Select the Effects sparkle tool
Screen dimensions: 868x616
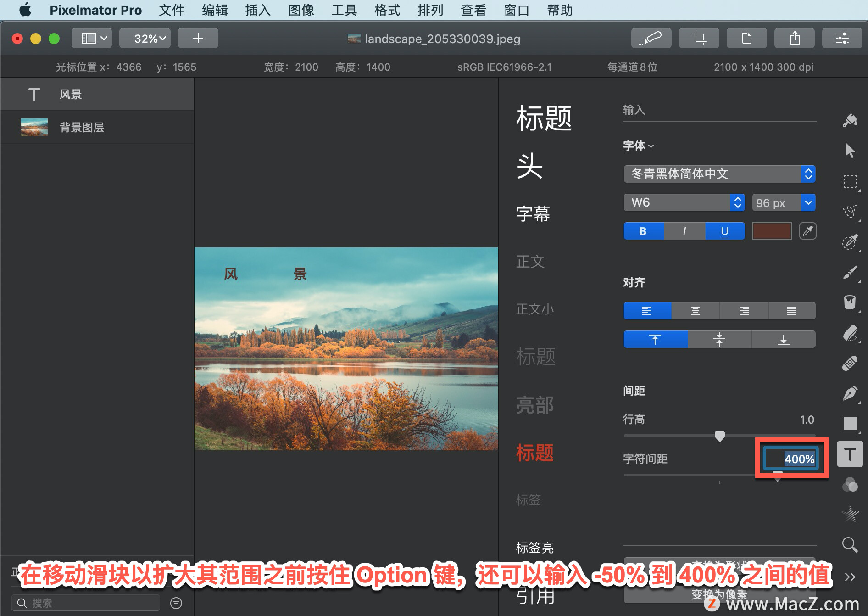(x=850, y=515)
